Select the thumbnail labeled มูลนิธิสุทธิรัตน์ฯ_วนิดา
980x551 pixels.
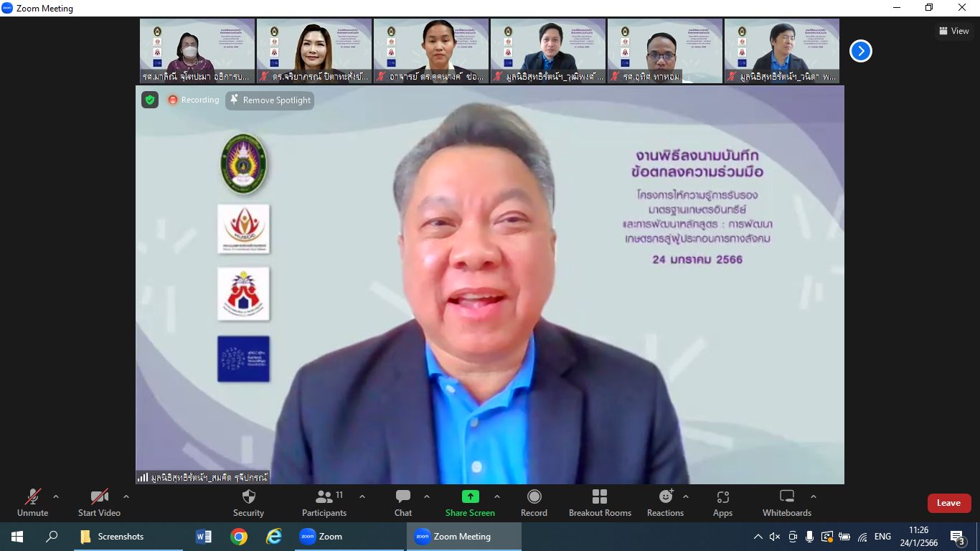pos(782,51)
